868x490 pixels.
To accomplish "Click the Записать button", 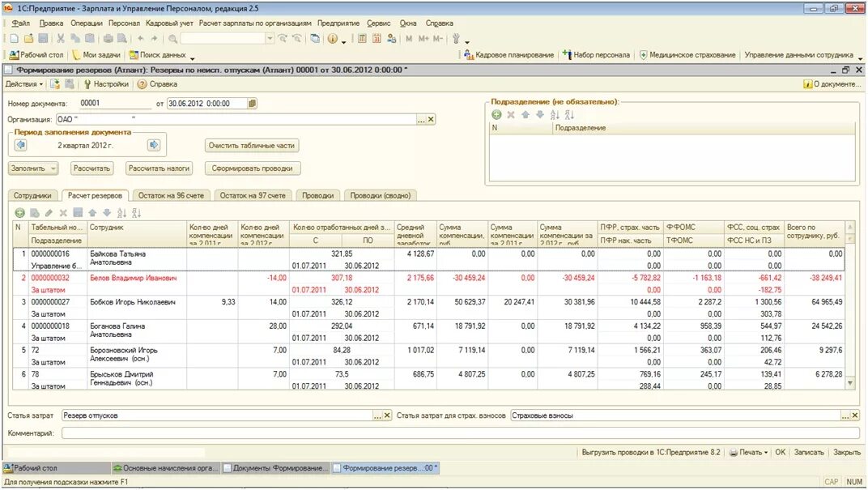I will coord(809,453).
